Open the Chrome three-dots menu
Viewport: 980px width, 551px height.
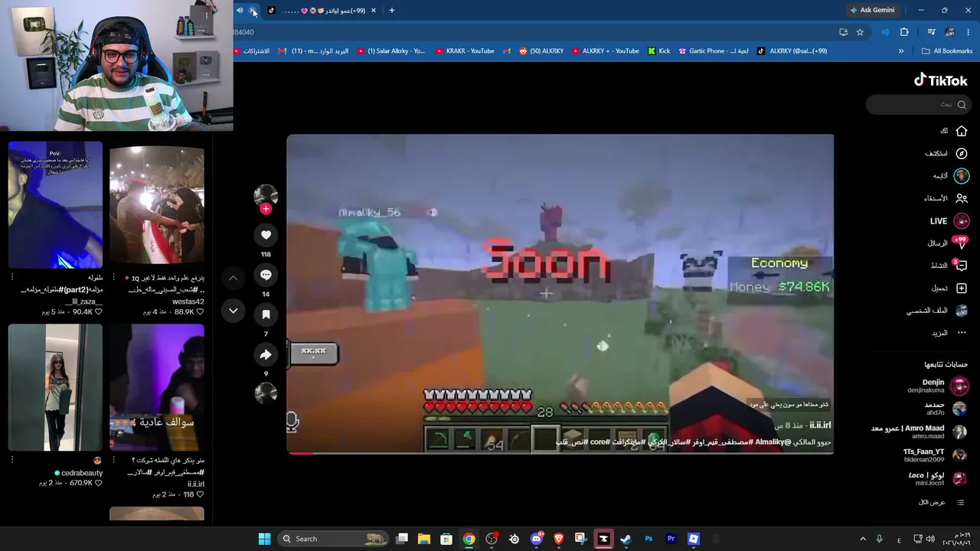pos(969,32)
